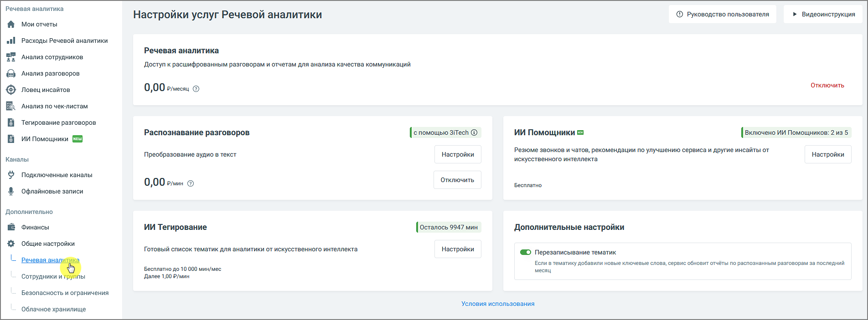Click document icon for Тегирование разговоров
The image size is (868, 320).
tap(11, 122)
